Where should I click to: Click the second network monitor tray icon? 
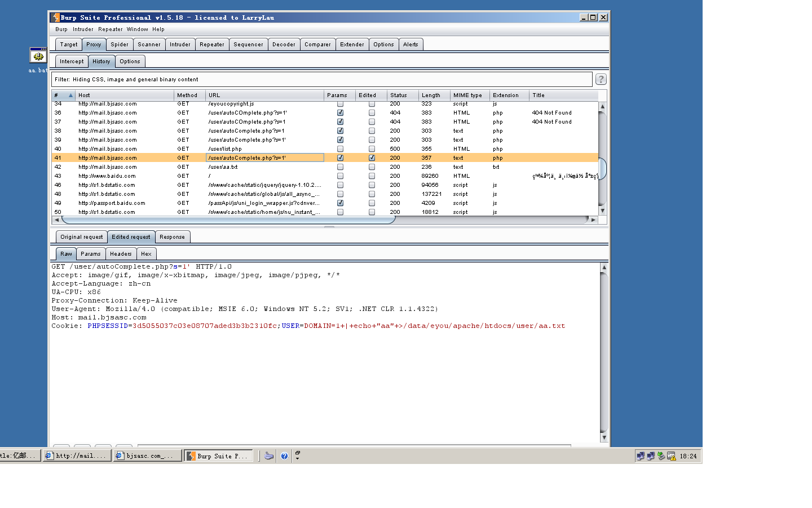(x=651, y=456)
